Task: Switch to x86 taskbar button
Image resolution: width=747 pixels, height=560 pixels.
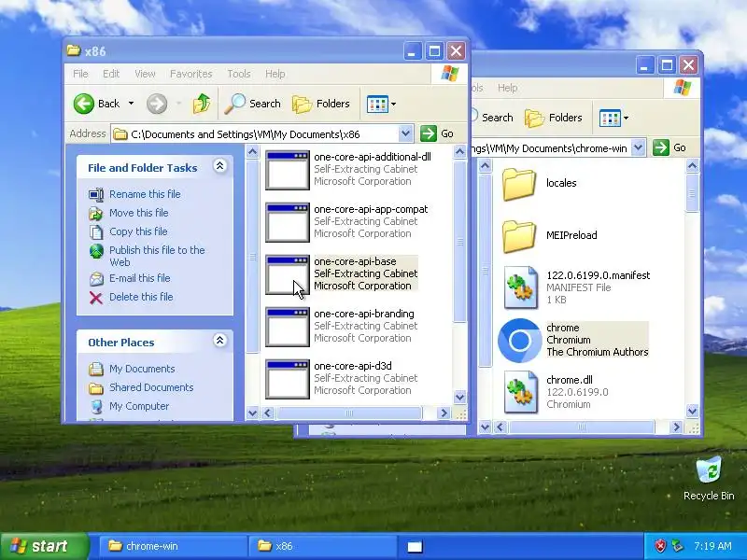Action: click(322, 546)
